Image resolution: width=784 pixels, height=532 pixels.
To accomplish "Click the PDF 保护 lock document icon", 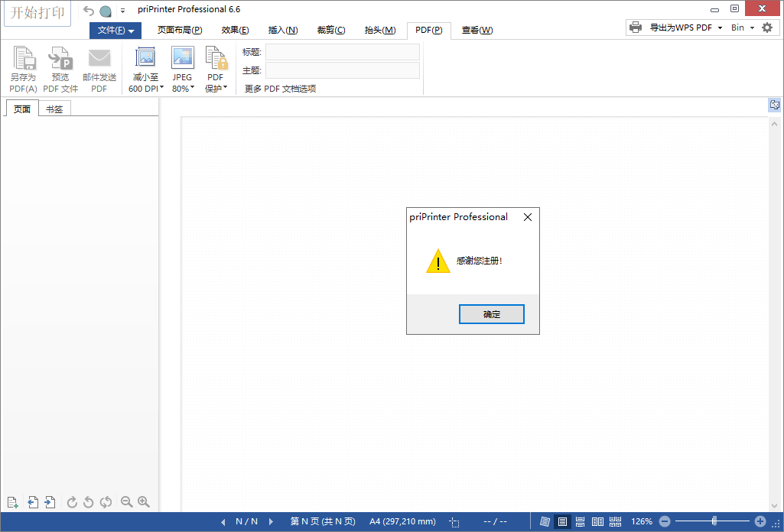I will [x=216, y=58].
